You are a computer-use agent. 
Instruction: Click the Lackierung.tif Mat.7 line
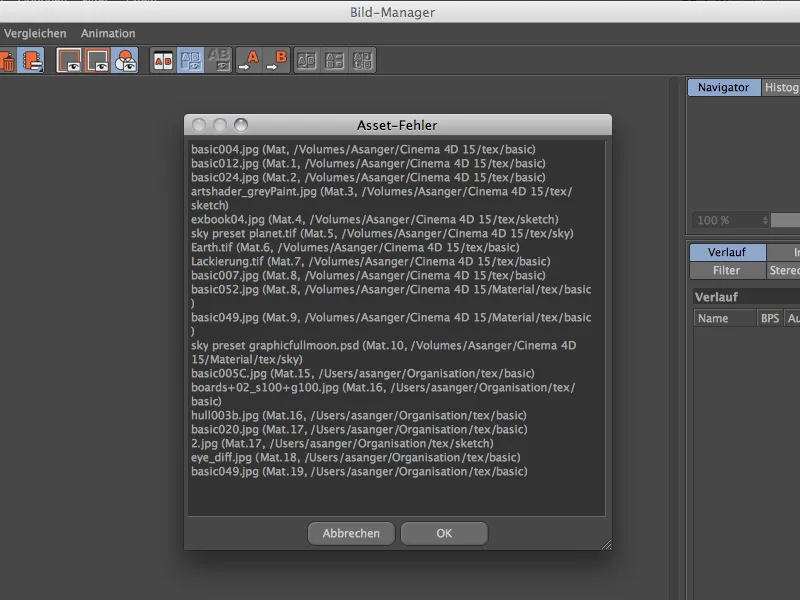pyautogui.click(x=371, y=261)
